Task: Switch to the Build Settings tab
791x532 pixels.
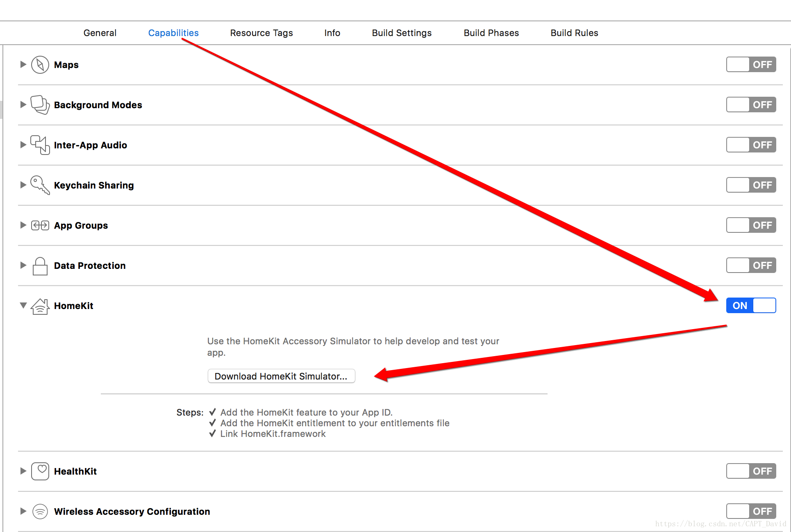Action: [x=402, y=33]
